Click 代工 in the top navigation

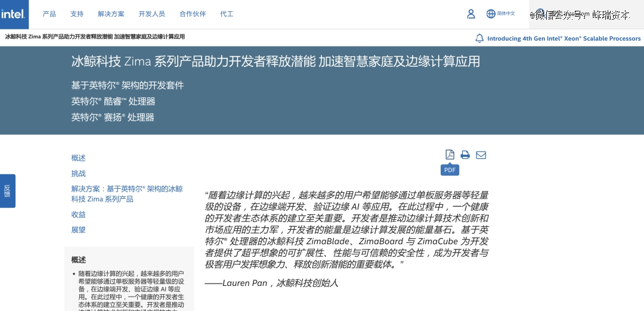click(227, 14)
